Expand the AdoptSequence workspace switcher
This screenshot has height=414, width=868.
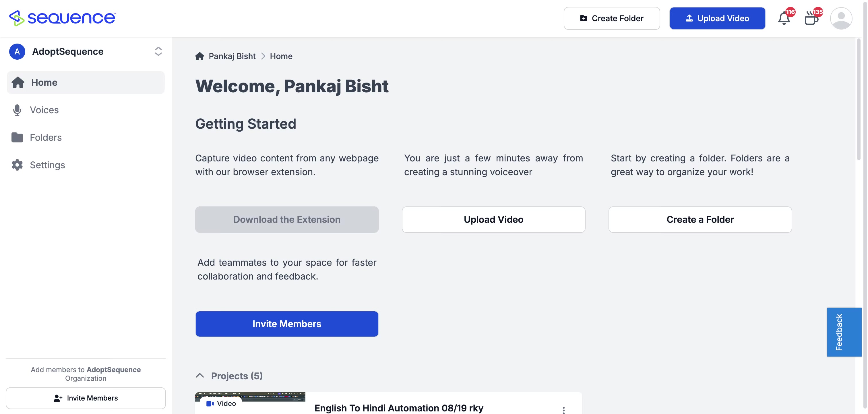click(158, 52)
